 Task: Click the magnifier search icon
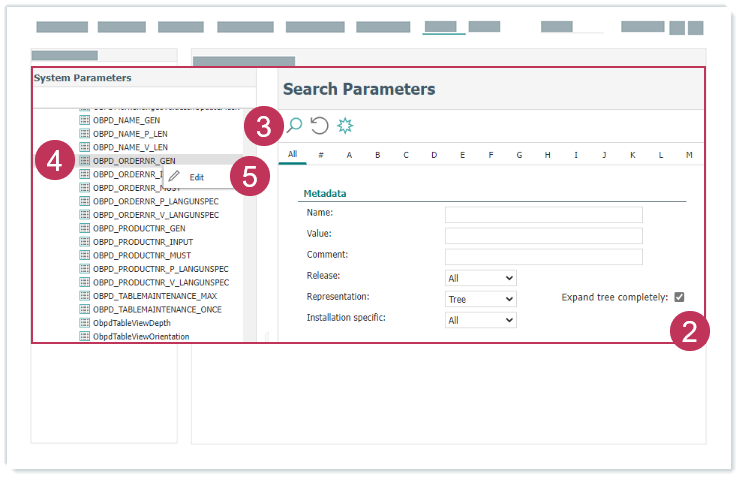pyautogui.click(x=294, y=125)
